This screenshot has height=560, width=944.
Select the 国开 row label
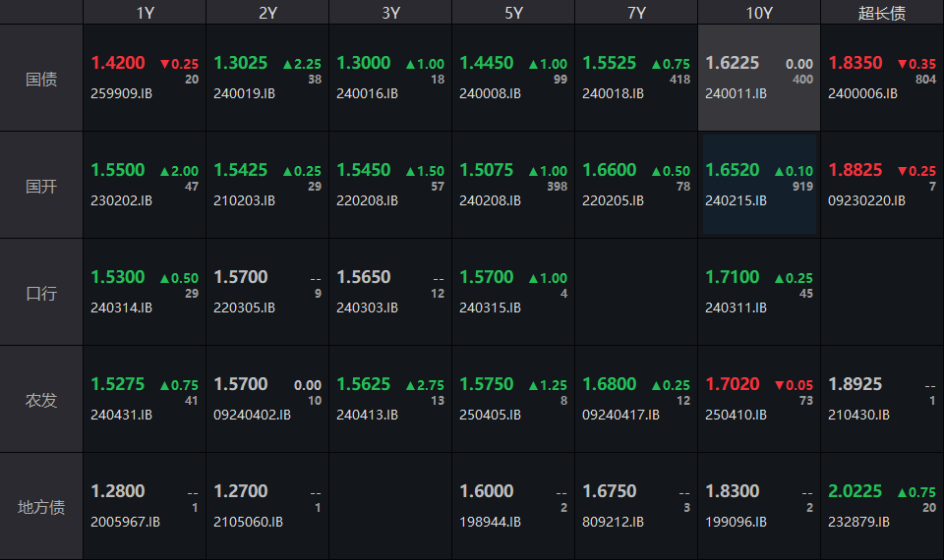41,186
